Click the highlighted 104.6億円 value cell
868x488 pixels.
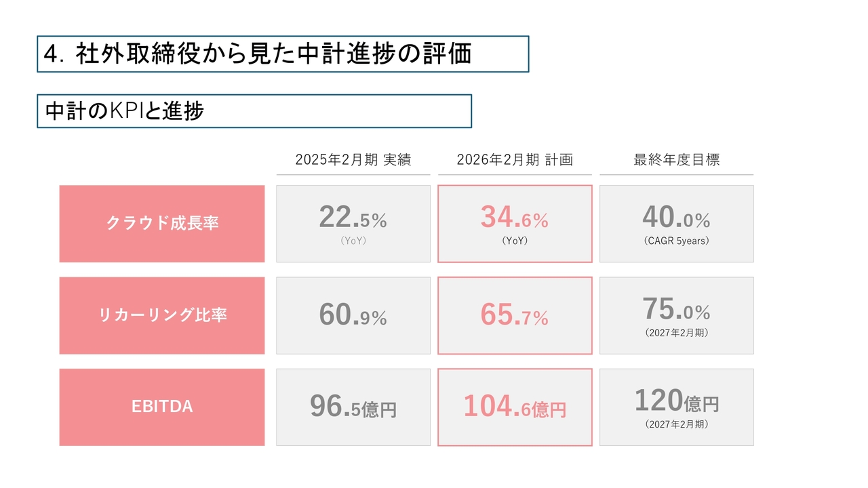[515, 407]
